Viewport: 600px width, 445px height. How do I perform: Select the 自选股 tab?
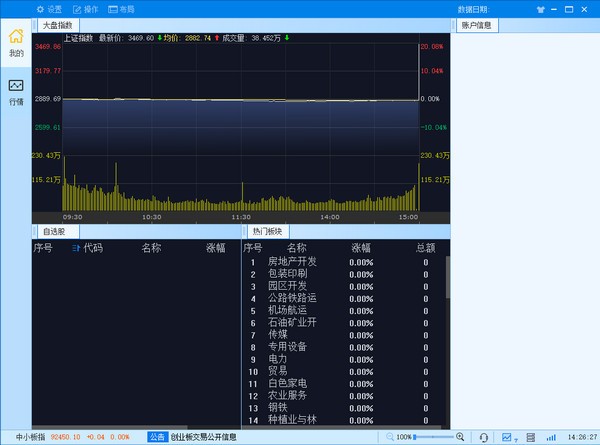(x=54, y=231)
